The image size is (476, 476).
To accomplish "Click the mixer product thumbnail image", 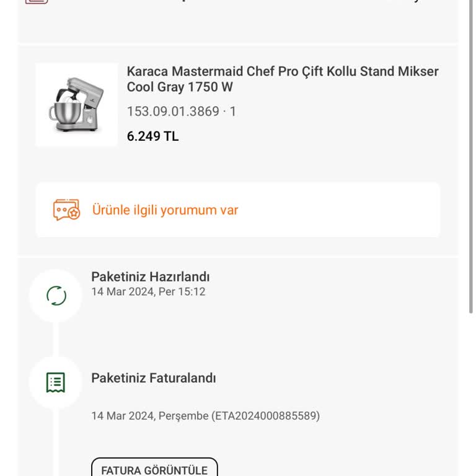I will (76, 105).
